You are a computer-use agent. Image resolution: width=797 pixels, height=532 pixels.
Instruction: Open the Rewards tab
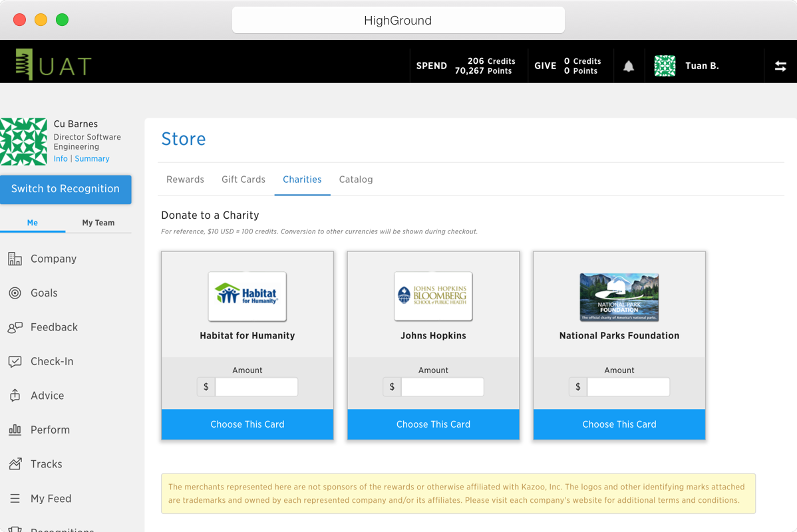(185, 180)
